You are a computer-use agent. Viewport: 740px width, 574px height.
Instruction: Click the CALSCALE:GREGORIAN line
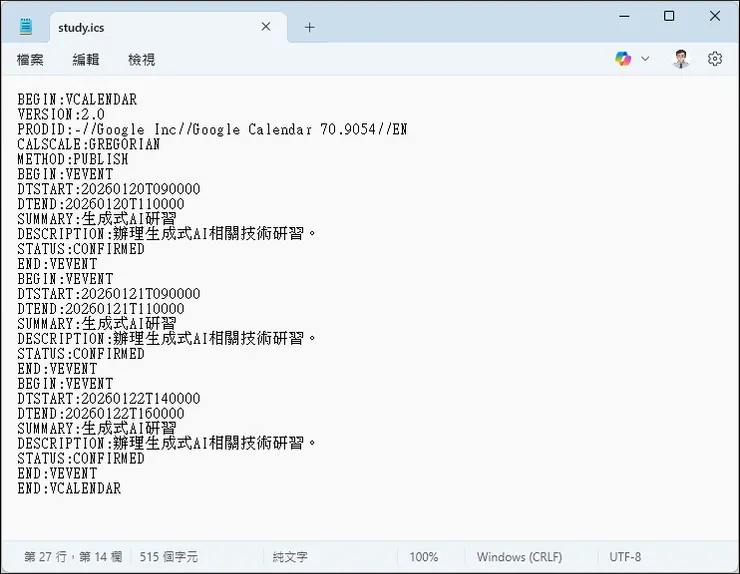89,144
